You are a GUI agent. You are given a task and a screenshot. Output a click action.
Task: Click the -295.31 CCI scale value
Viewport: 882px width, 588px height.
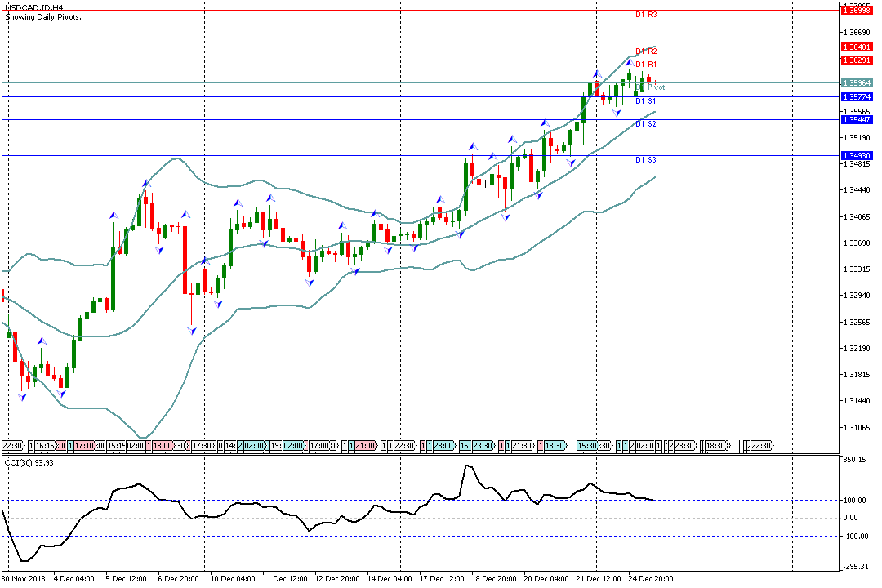pyautogui.click(x=855, y=567)
